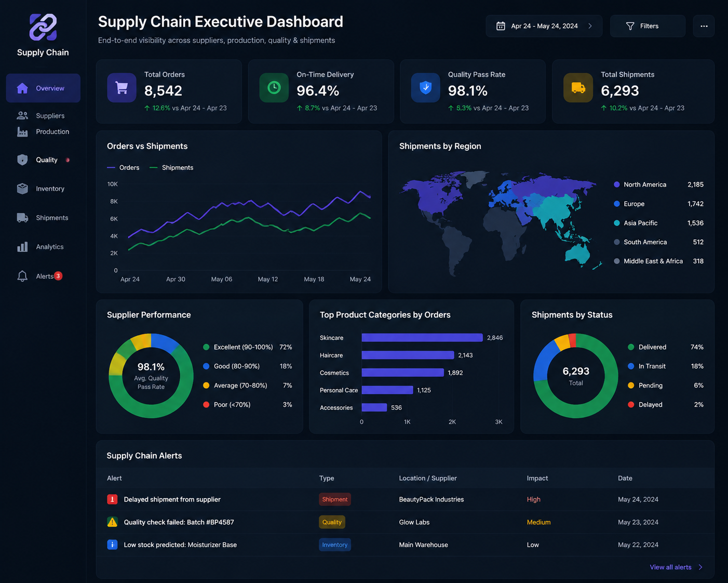Click the On-Time Delivery clock icon
Screen dimensions: 728x583
click(x=274, y=88)
